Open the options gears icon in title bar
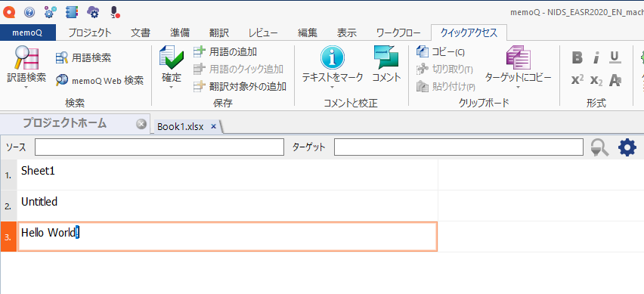Image resolution: width=644 pixels, height=294 pixels. [51, 12]
